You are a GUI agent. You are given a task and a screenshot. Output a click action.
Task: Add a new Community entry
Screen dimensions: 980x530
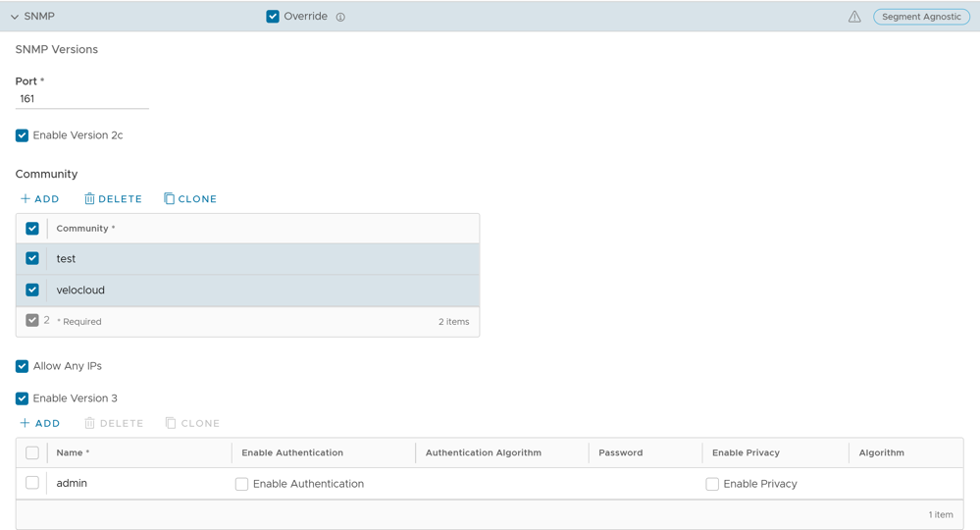click(40, 199)
